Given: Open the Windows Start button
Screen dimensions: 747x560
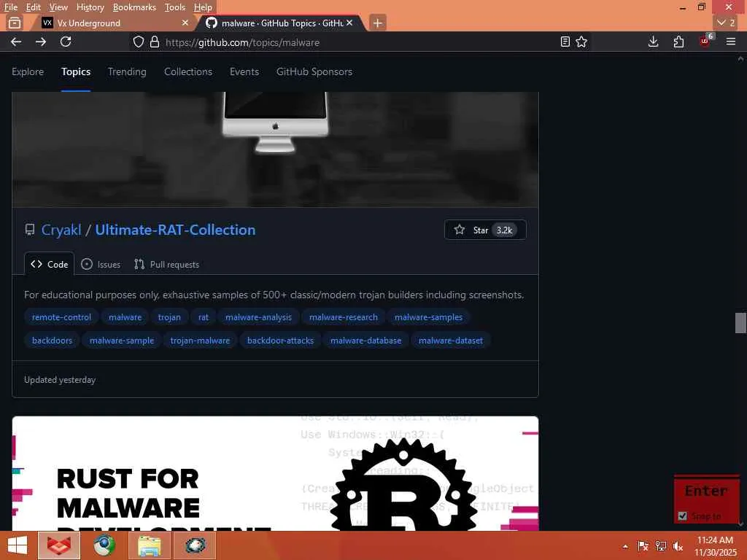Looking at the screenshot, I should pyautogui.click(x=18, y=545).
